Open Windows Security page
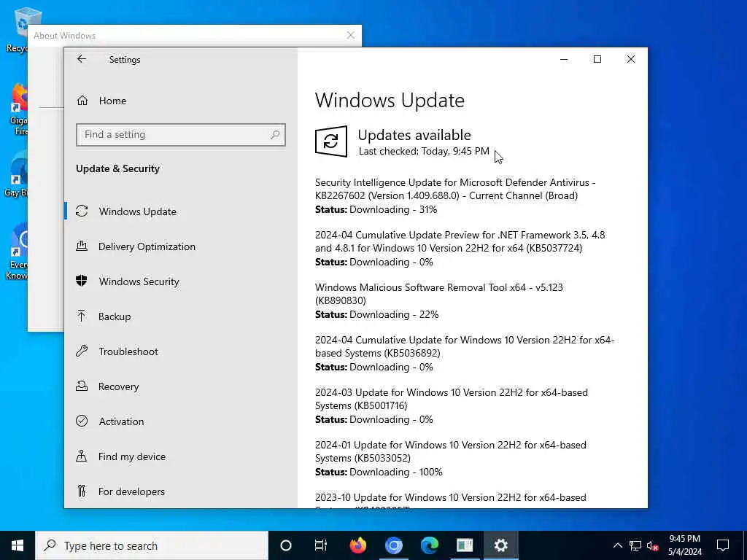 (139, 281)
